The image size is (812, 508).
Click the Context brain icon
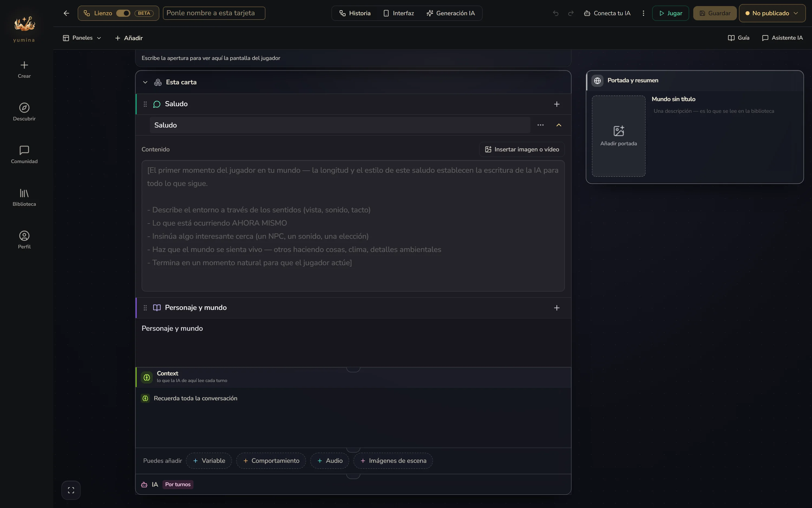point(147,377)
